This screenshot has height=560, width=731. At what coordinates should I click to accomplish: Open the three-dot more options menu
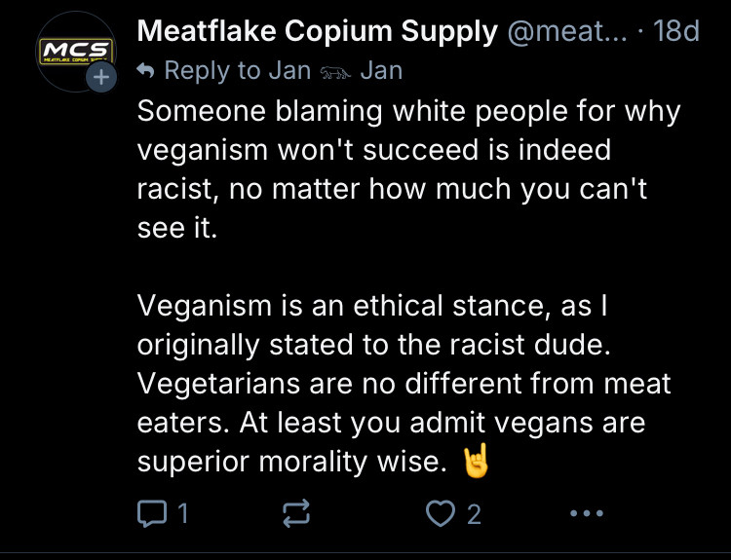[x=587, y=513]
